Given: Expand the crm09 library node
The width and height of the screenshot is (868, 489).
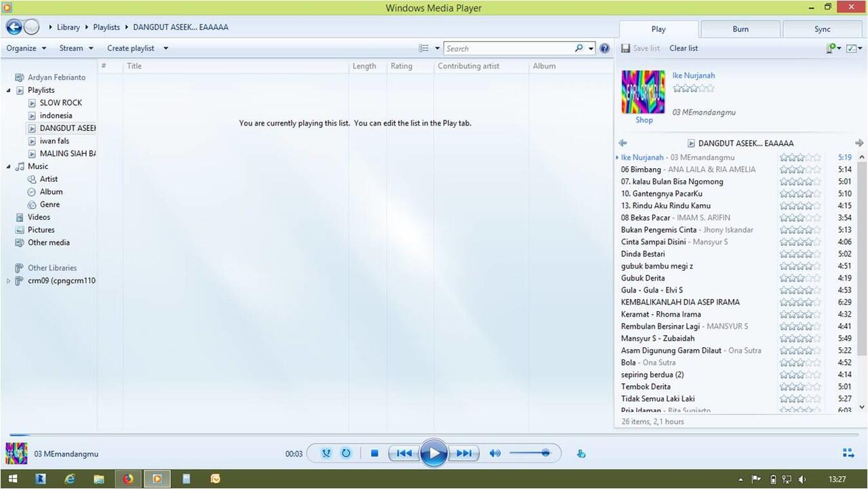Looking at the screenshot, I should click(8, 281).
